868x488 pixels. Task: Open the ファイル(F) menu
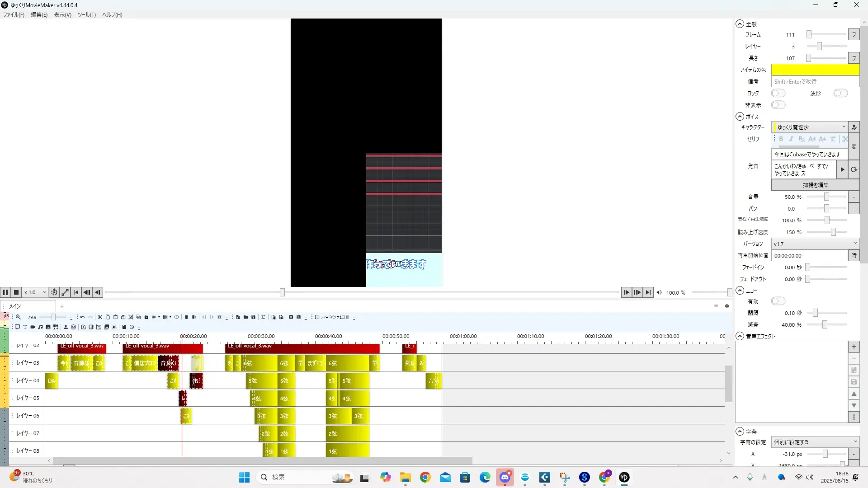[x=14, y=14]
